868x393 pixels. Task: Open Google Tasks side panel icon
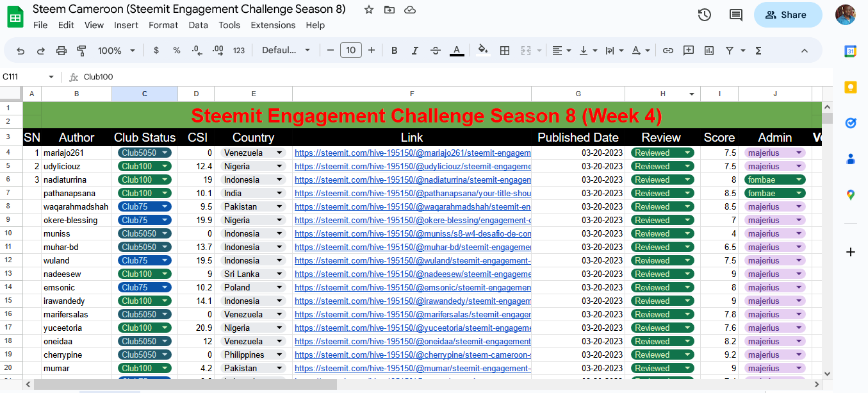851,123
